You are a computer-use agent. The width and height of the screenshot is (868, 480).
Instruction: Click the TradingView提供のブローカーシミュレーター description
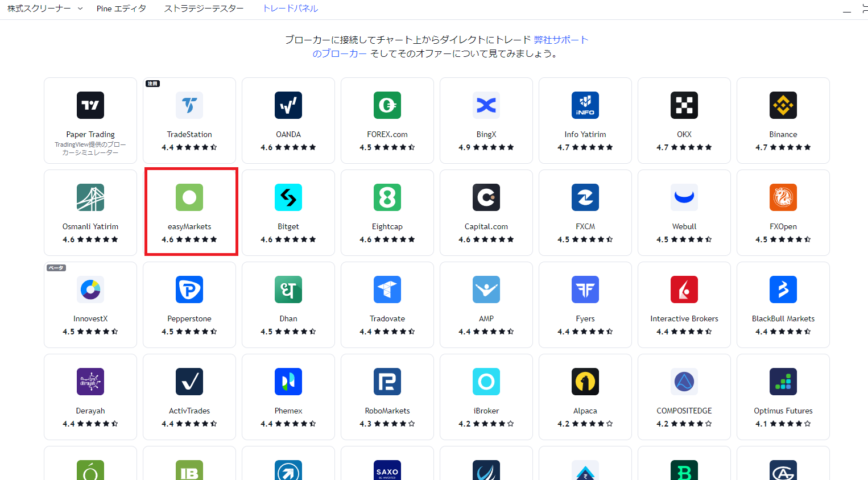pos(90,148)
